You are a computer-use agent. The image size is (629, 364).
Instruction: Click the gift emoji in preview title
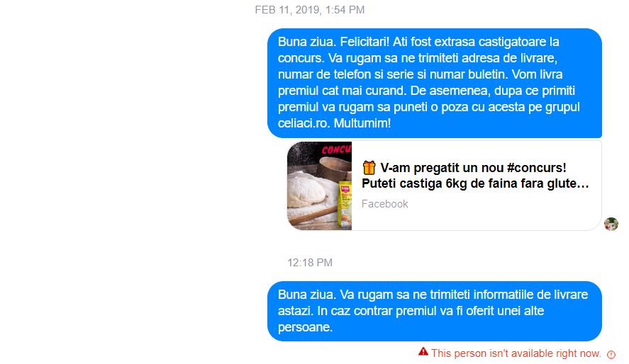pyautogui.click(x=369, y=167)
